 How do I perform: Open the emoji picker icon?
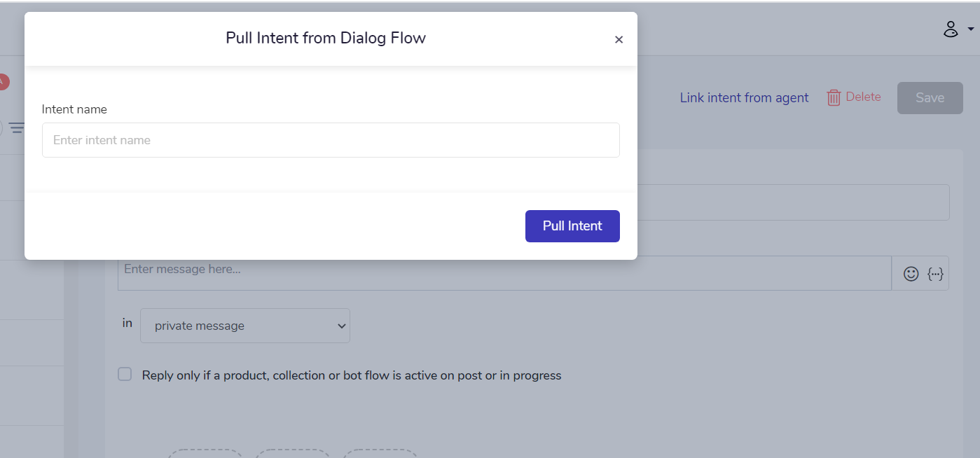coord(911,274)
